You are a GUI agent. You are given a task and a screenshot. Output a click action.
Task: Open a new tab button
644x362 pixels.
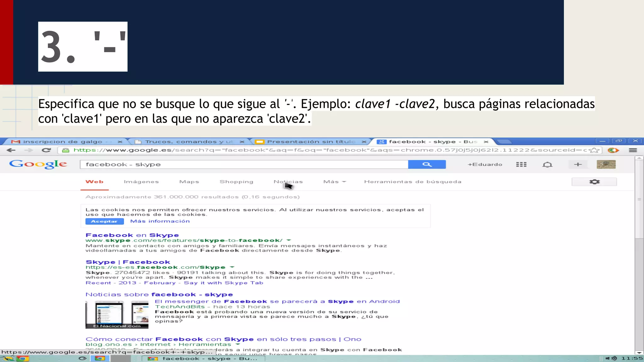pyautogui.click(x=504, y=142)
